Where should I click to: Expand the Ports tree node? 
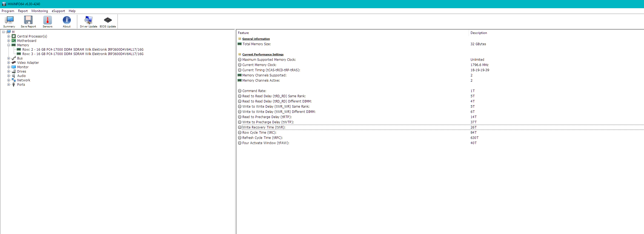click(9, 84)
